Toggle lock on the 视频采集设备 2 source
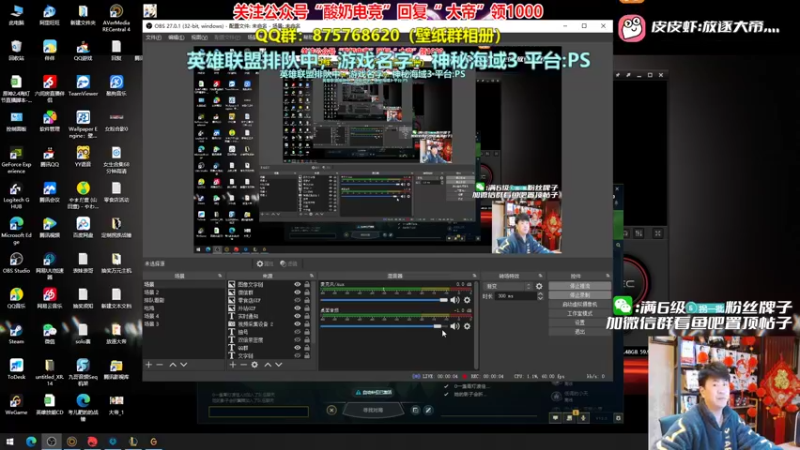 pos(307,324)
